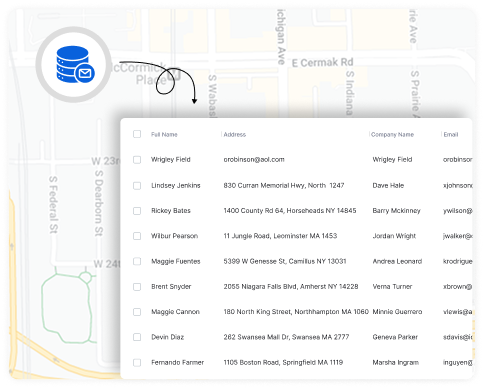Image resolution: width=484 pixels, height=388 pixels.
Task: Click company name Dave Hale
Action: (x=388, y=186)
